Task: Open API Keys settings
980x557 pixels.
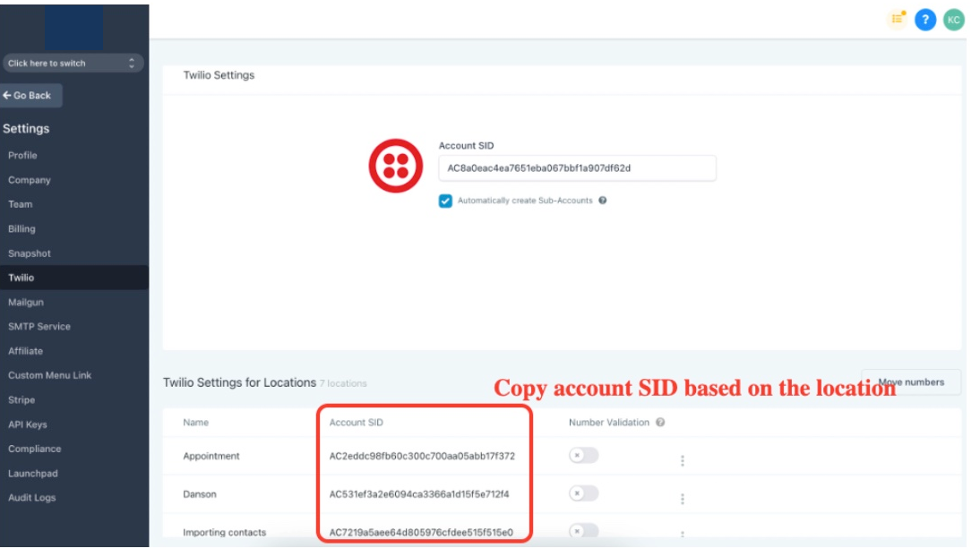Action: coord(28,424)
